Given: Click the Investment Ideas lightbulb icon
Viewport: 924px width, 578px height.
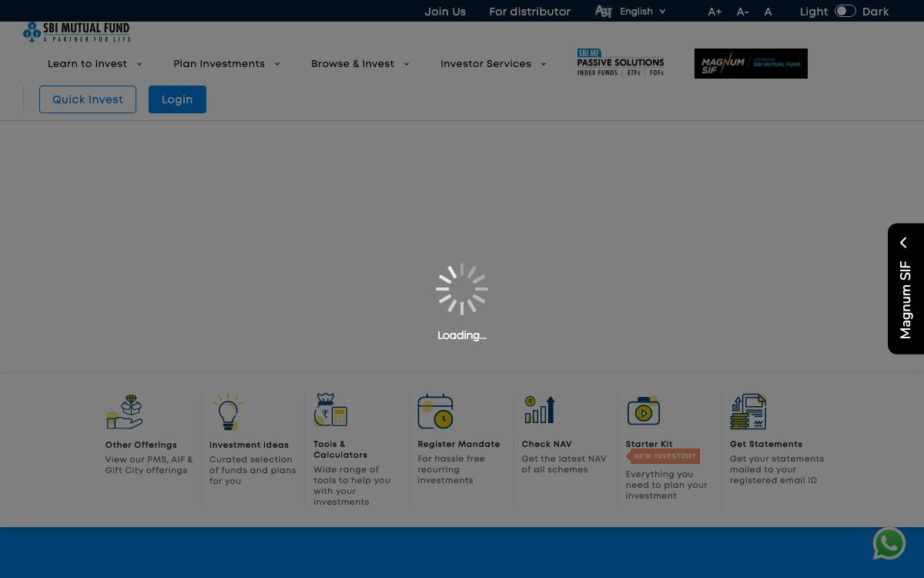Looking at the screenshot, I should [x=228, y=412].
